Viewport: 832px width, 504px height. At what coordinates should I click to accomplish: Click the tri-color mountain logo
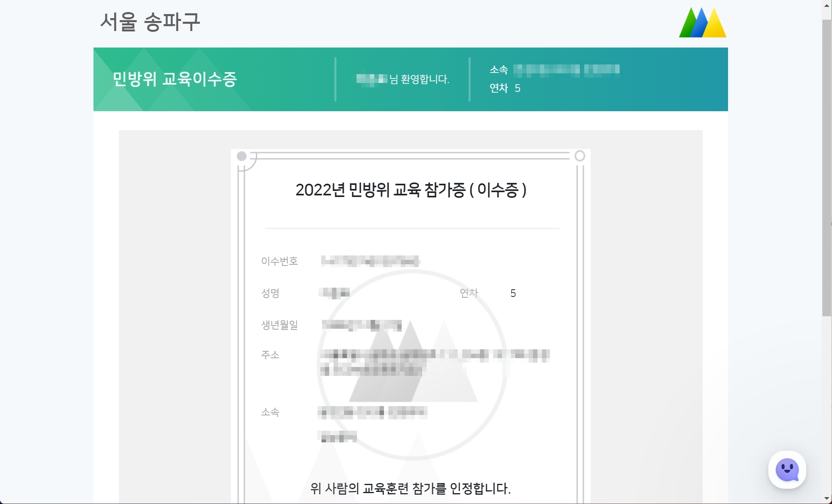pyautogui.click(x=702, y=23)
